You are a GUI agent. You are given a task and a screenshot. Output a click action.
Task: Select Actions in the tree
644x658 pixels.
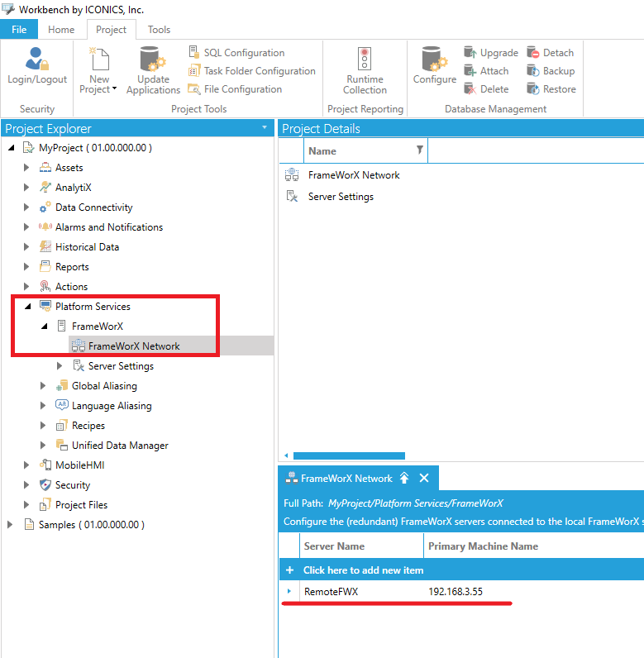tap(71, 286)
